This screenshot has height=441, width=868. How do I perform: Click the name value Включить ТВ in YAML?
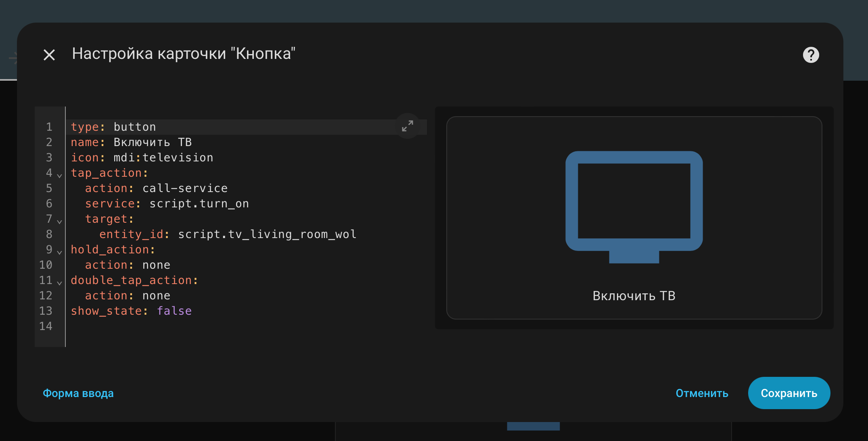tap(153, 142)
